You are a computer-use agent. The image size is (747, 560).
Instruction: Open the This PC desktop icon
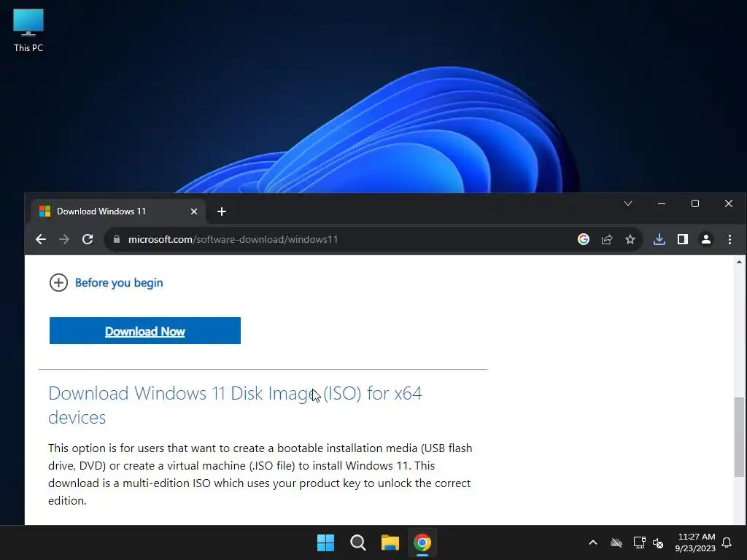coord(28,31)
